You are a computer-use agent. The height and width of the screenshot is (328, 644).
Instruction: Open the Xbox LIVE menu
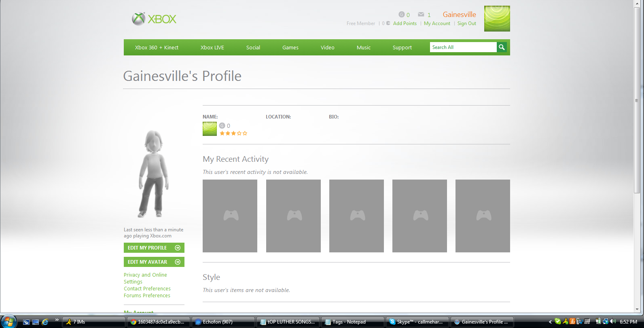tap(212, 47)
